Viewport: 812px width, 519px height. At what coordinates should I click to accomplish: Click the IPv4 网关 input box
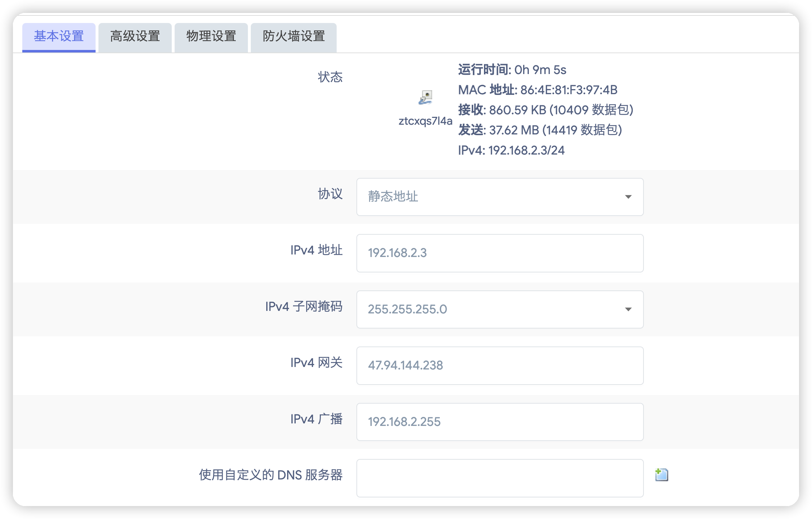(499, 366)
